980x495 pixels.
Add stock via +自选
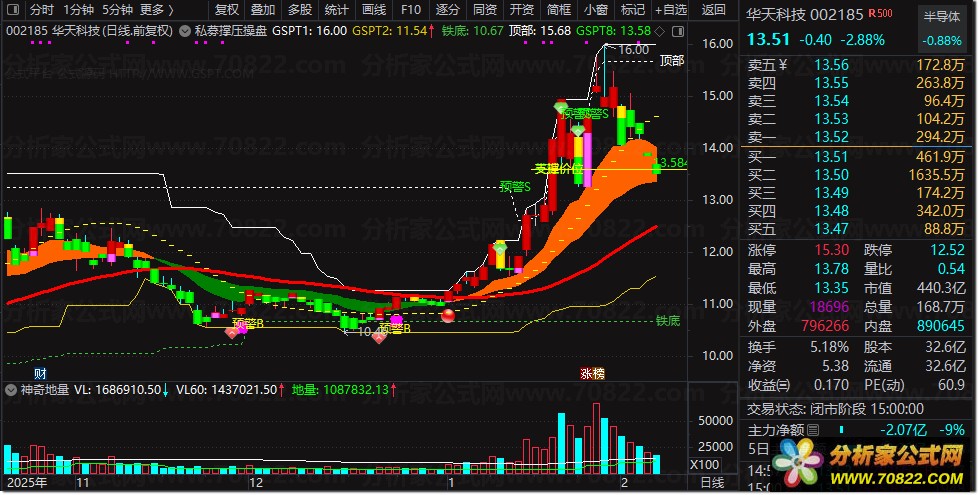click(671, 10)
